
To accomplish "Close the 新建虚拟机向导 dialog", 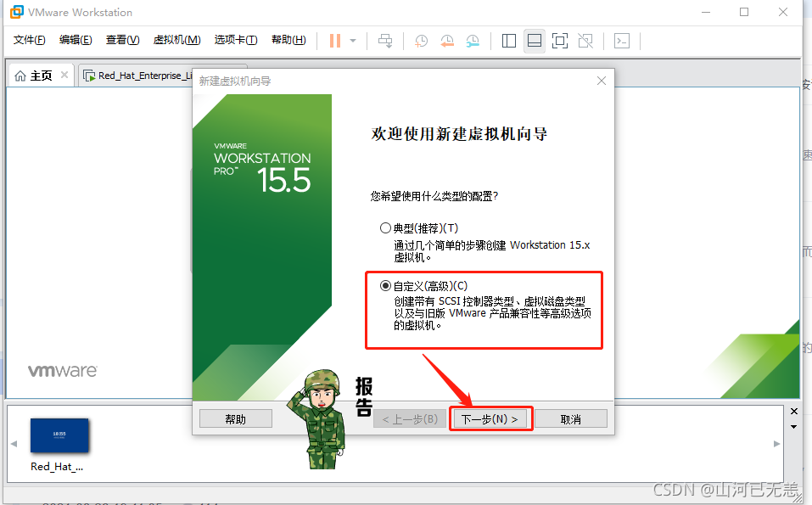I will 602,81.
